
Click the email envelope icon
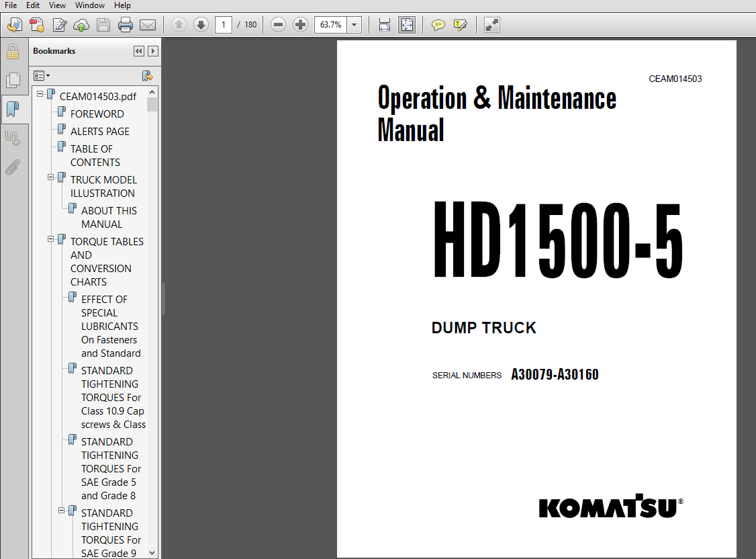coord(148,25)
